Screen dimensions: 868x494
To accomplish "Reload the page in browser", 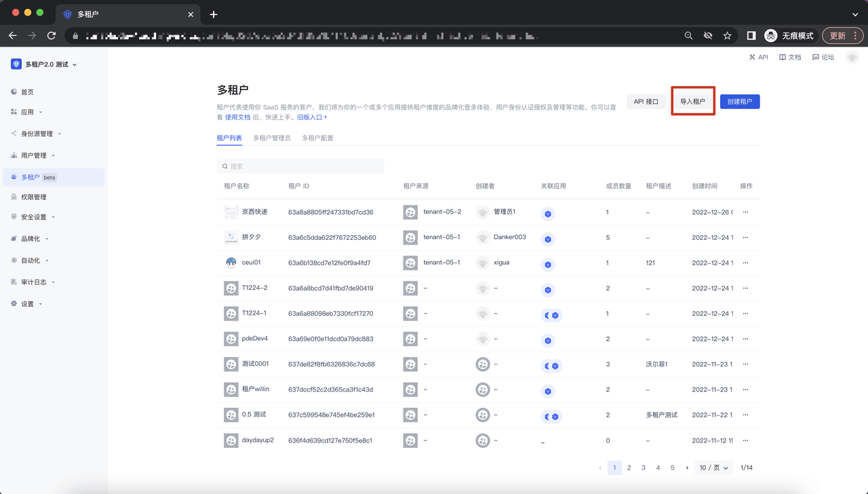I will tap(52, 35).
